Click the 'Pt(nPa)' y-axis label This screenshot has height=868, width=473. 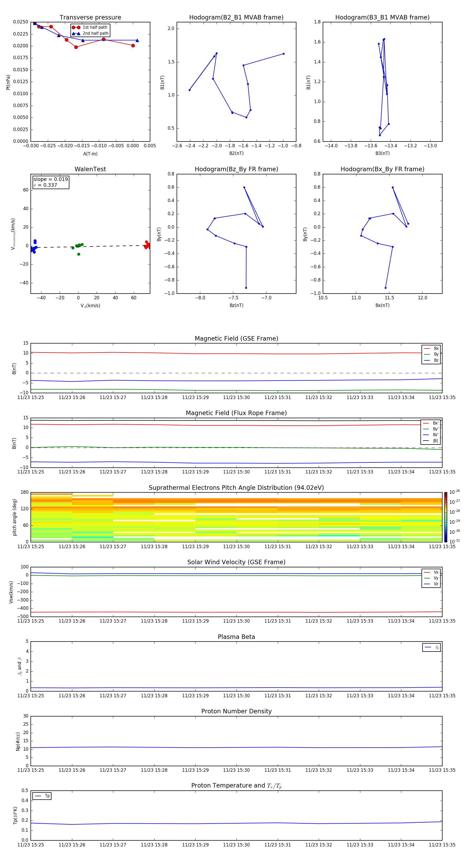pyautogui.click(x=8, y=82)
